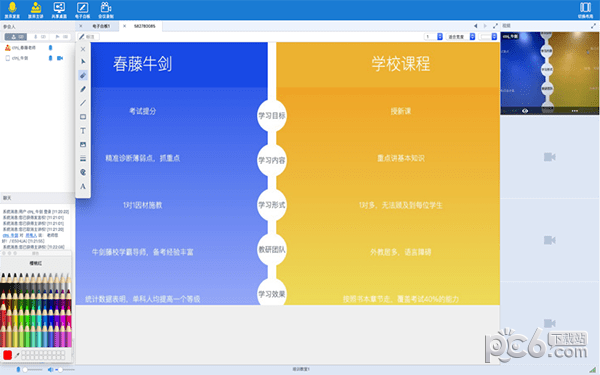Viewport: 600px width, 375px height.
Task: Select the arrow pointer tool
Action: (83, 62)
